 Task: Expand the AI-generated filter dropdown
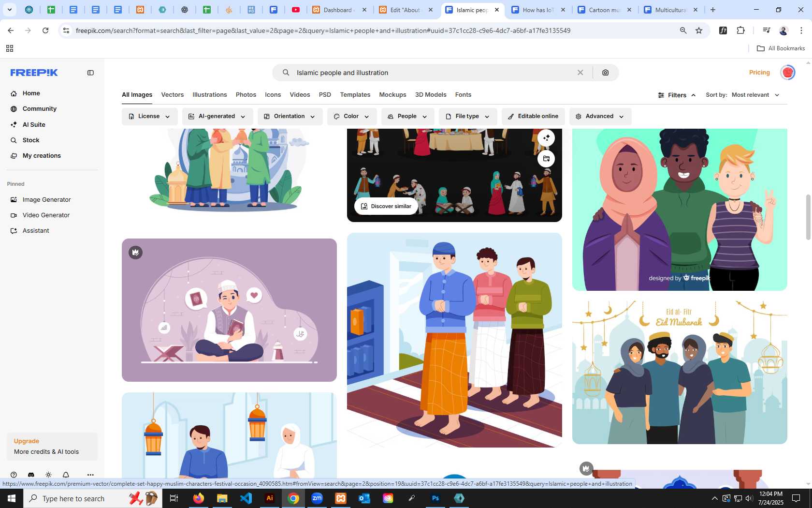(x=217, y=117)
